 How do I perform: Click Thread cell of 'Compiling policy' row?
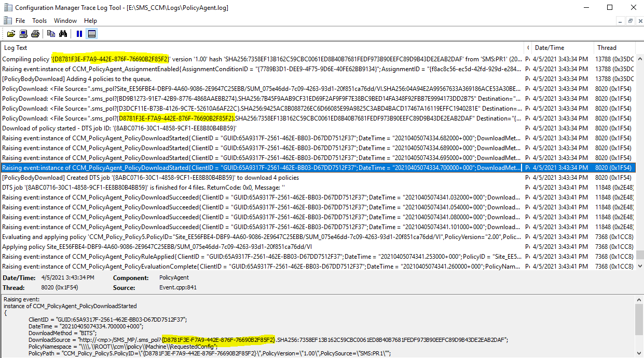[x=614, y=59]
